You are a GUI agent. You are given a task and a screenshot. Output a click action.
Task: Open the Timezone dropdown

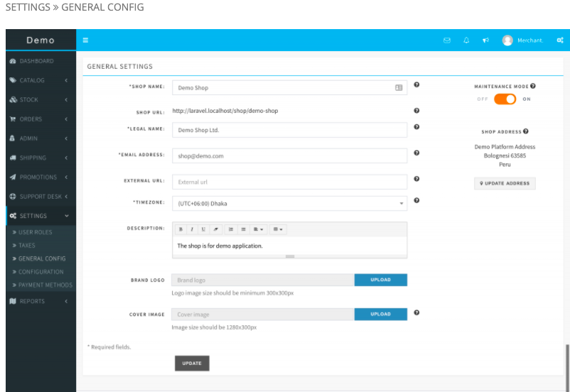289,203
